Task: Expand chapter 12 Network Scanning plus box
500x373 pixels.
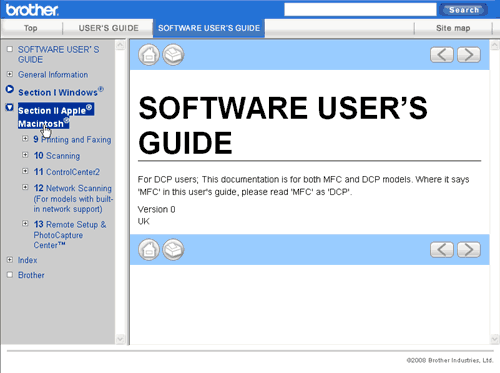Action: [25, 187]
